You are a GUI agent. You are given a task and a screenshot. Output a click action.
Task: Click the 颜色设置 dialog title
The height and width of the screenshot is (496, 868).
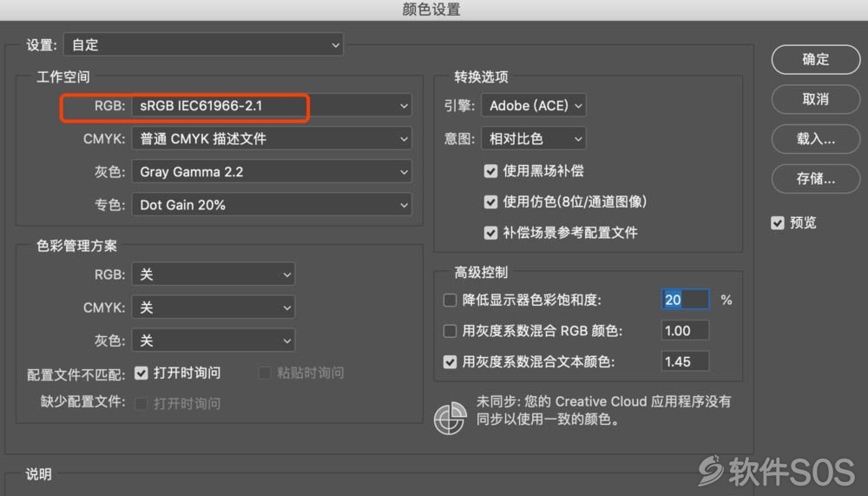pos(431,10)
